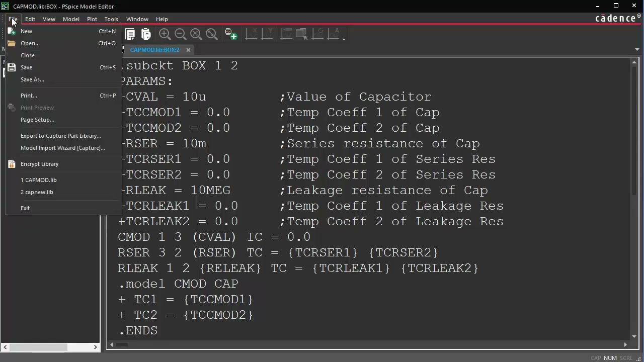The image size is (644, 362).
Task: Expand the document tab list arrow
Action: pyautogui.click(x=637, y=50)
